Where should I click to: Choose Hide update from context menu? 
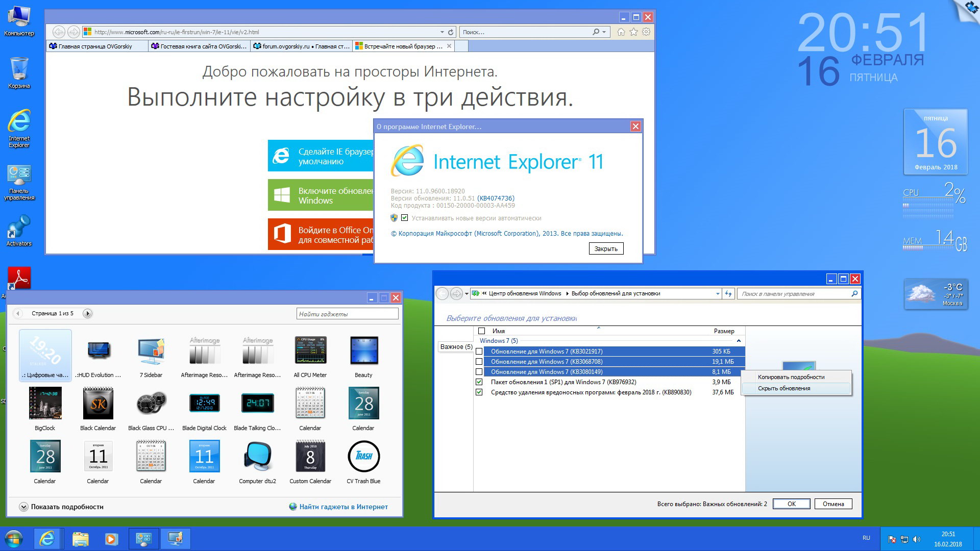[x=784, y=388]
